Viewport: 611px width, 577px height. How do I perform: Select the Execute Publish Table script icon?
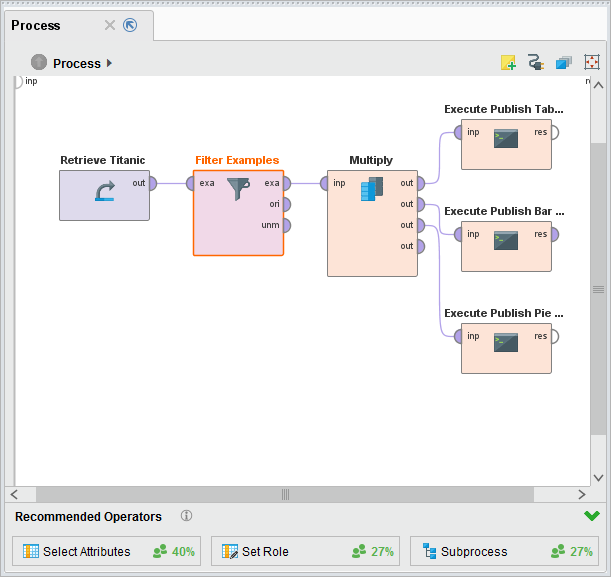(505, 139)
